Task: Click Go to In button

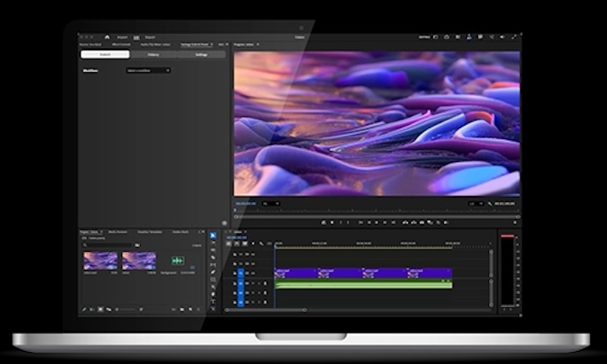Action: click(x=361, y=222)
